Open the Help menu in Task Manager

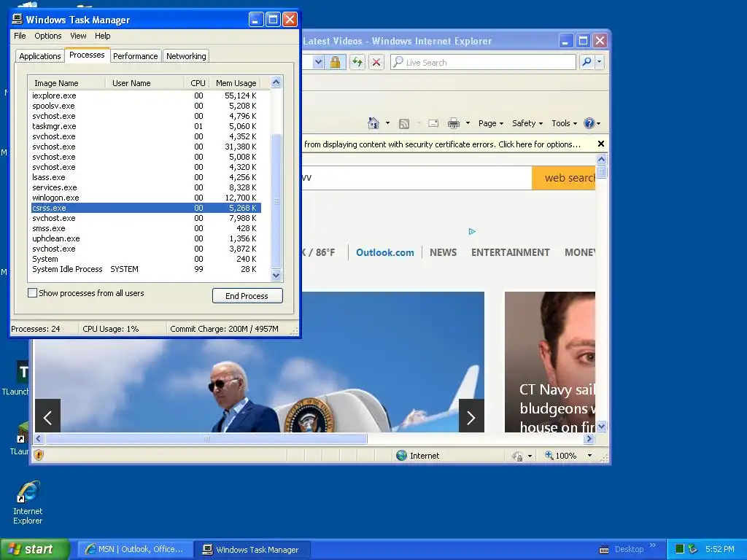point(102,36)
